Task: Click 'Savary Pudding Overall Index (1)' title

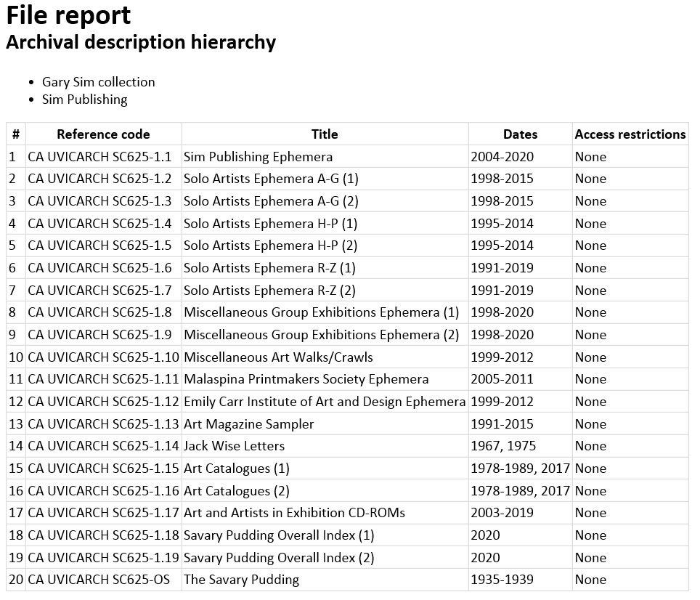Action: pos(279,535)
